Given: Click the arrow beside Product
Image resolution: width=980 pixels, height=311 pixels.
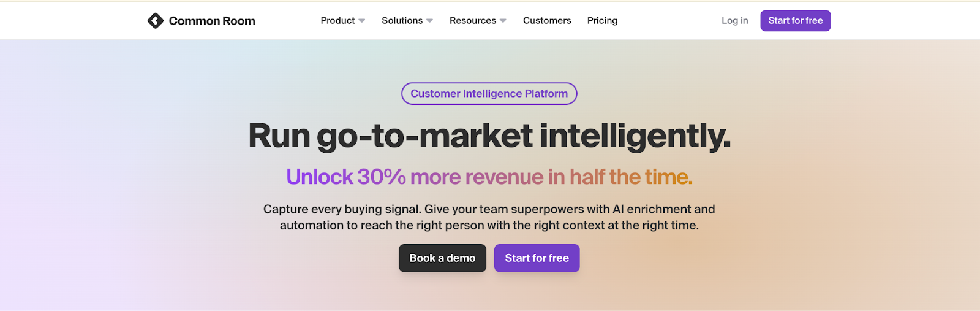Looking at the screenshot, I should point(362,21).
